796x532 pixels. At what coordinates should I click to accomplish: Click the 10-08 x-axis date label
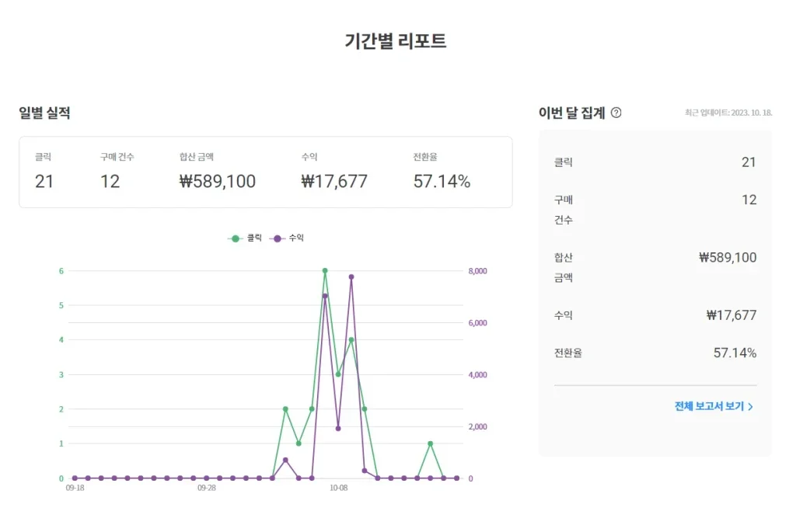pos(338,489)
